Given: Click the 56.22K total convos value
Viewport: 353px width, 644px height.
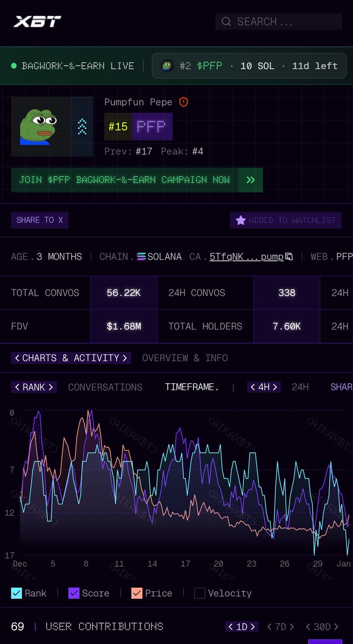Looking at the screenshot, I should coord(124,293).
